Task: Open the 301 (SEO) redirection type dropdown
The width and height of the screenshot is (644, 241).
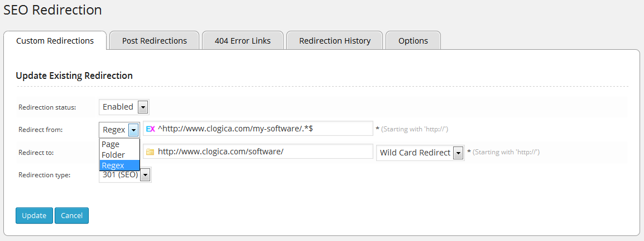Action: [125, 175]
